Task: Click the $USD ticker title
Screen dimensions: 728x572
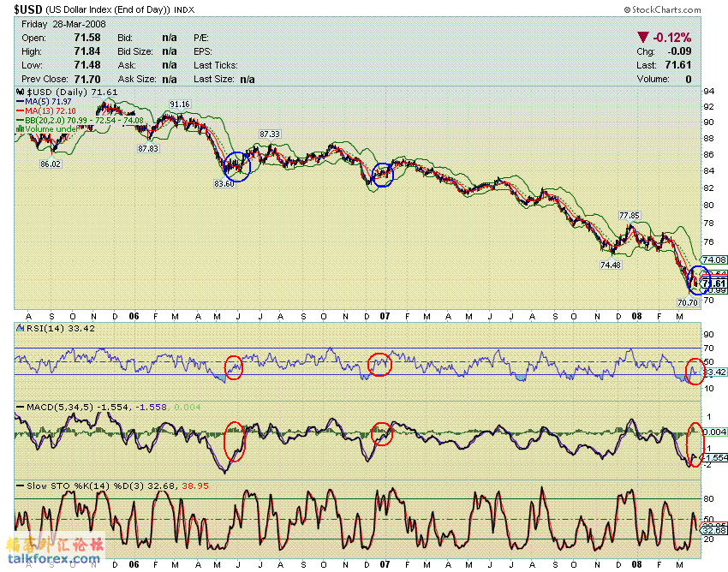Action: pos(28,9)
